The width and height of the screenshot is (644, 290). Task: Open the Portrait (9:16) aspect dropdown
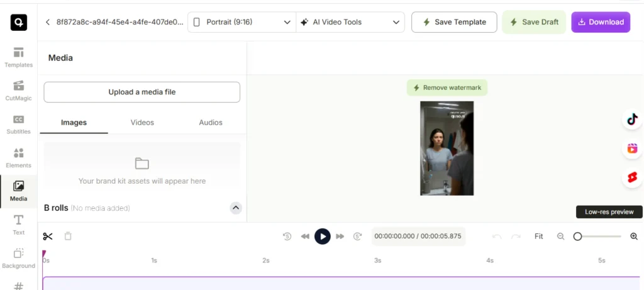[241, 22]
